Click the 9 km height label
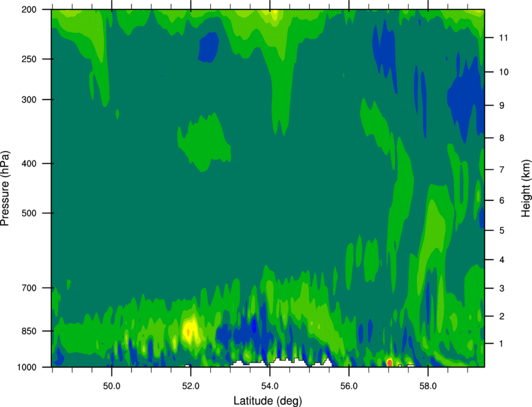 click(x=502, y=106)
